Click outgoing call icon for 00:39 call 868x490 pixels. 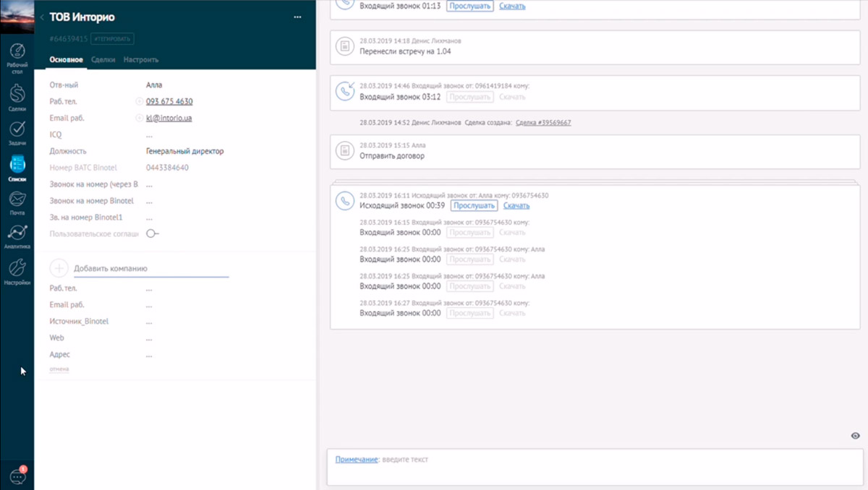(345, 201)
